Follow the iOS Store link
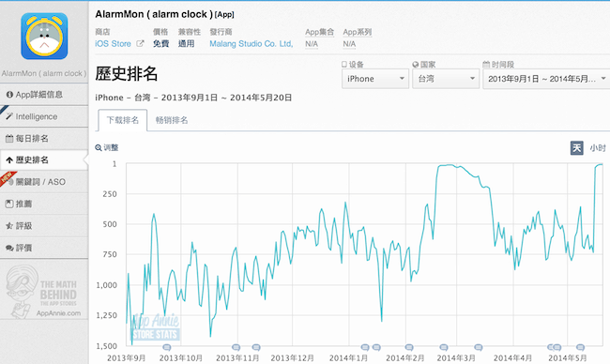The height and width of the screenshot is (364, 610). (x=114, y=44)
